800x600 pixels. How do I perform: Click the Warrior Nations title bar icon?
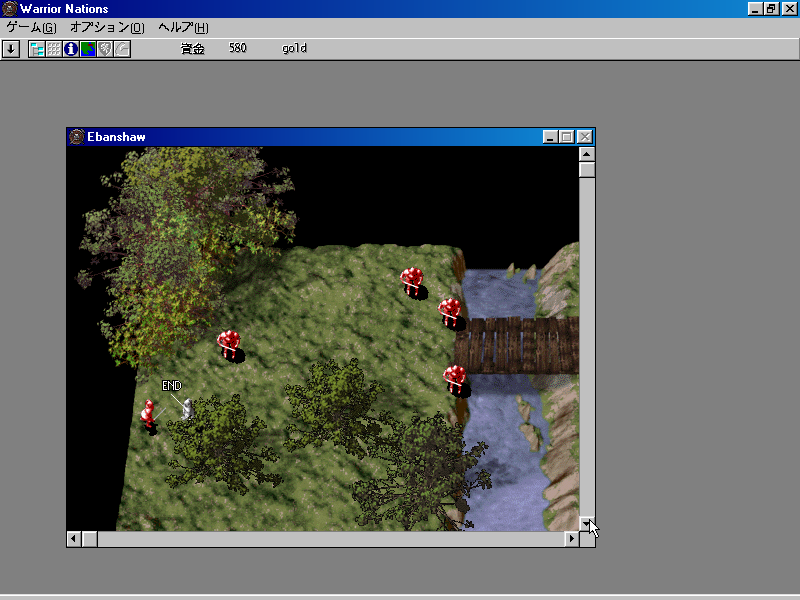point(9,9)
